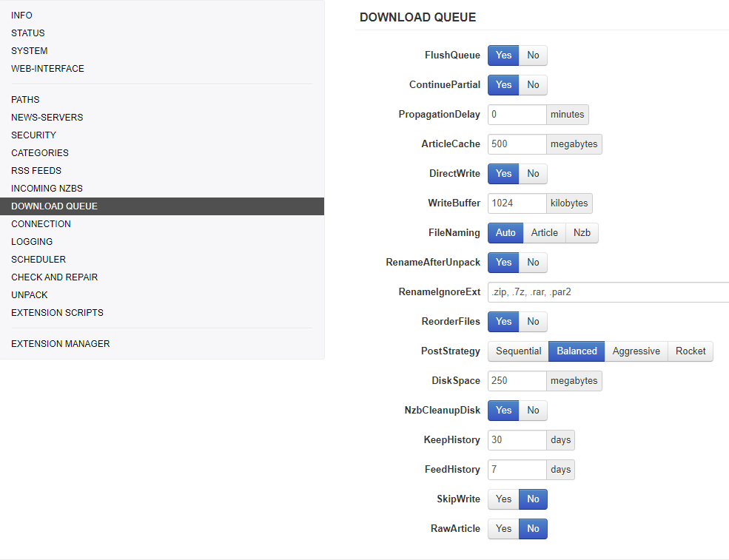The width and height of the screenshot is (729, 560).
Task: Turn off DirectWrite by selecting No
Action: pyautogui.click(x=533, y=174)
